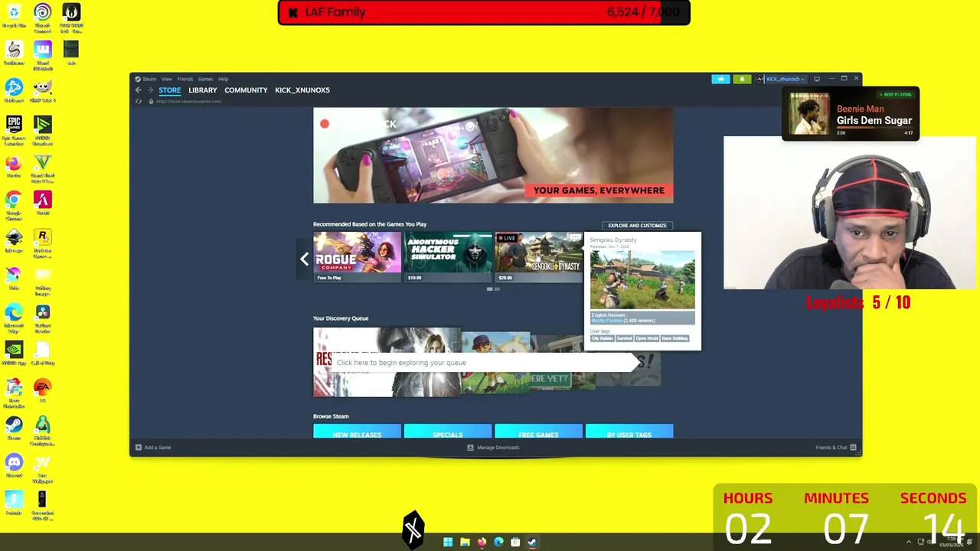Select the Discord desktop icon

[14, 466]
